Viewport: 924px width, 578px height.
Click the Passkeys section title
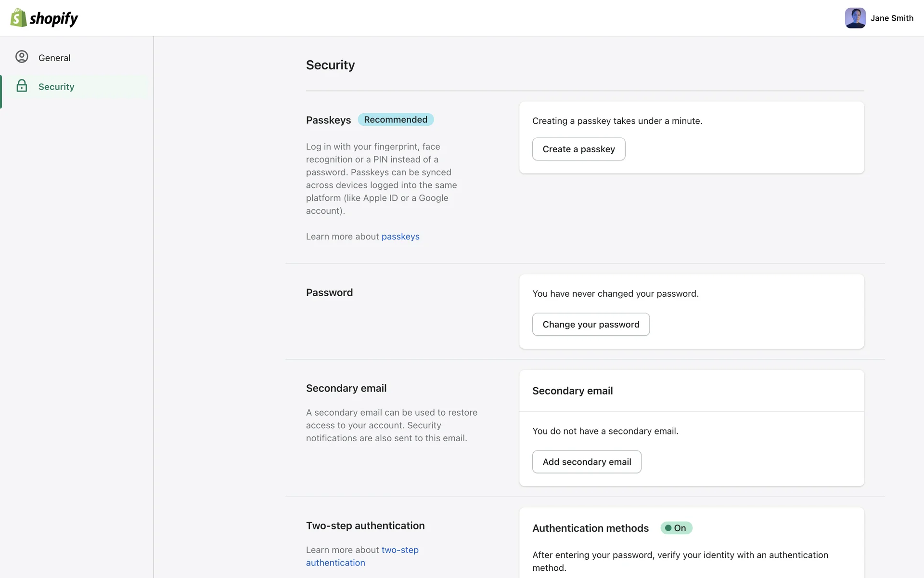tap(328, 120)
